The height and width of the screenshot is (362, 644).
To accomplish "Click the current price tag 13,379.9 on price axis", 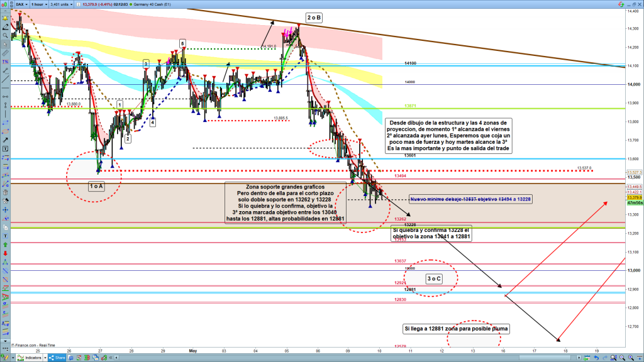I will (634, 197).
